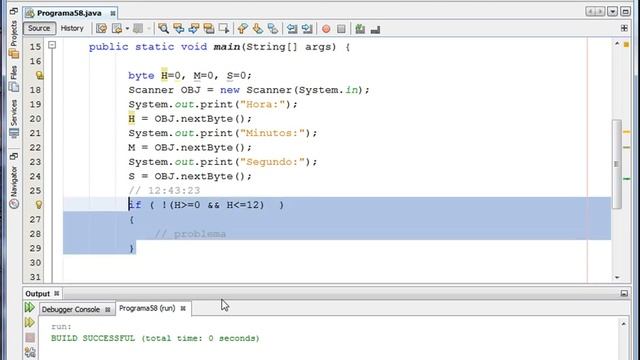640x360 pixels.
Task: Click line number 18 in gutter
Action: [35, 90]
